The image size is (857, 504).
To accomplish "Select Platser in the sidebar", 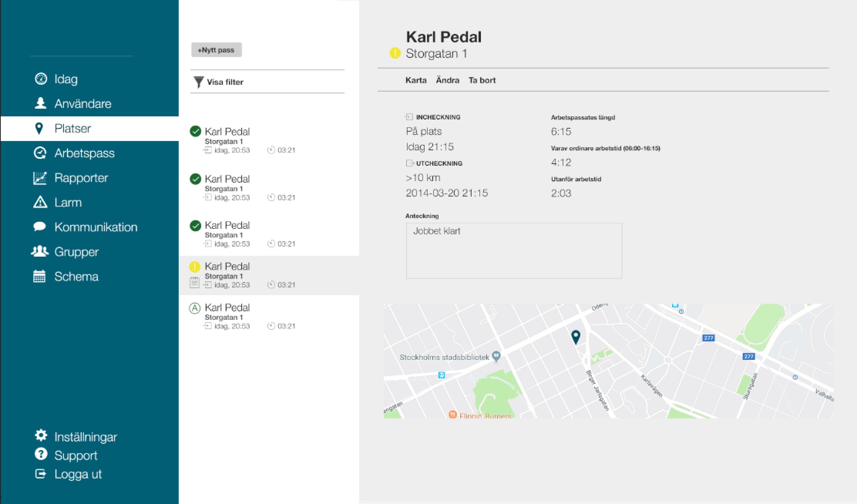I will tap(72, 128).
